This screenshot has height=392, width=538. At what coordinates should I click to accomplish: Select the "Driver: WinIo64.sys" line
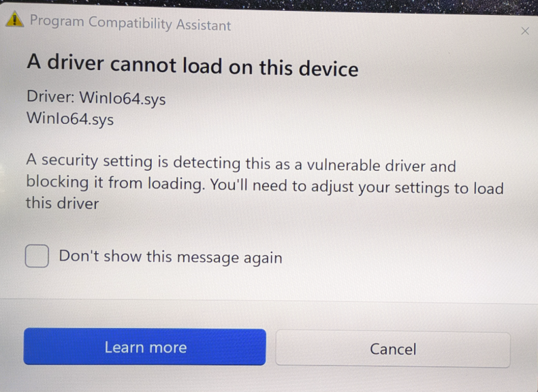pyautogui.click(x=96, y=98)
